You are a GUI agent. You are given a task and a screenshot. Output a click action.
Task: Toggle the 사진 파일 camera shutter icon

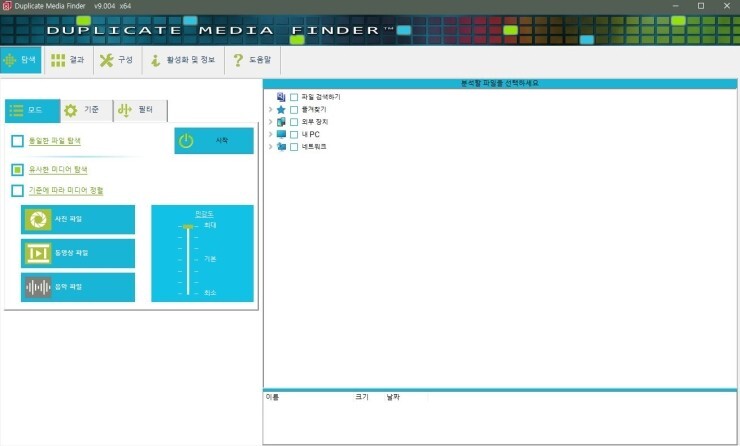pos(38,219)
